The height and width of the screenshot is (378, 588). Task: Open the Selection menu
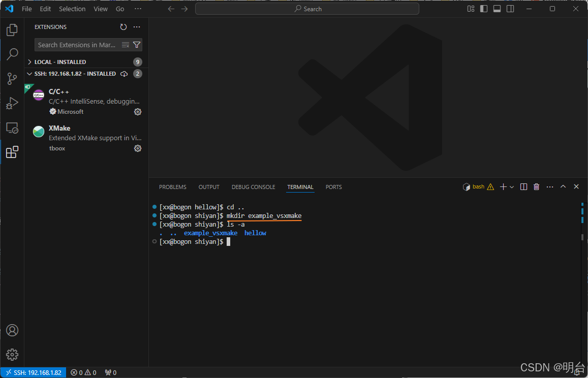[x=72, y=9]
